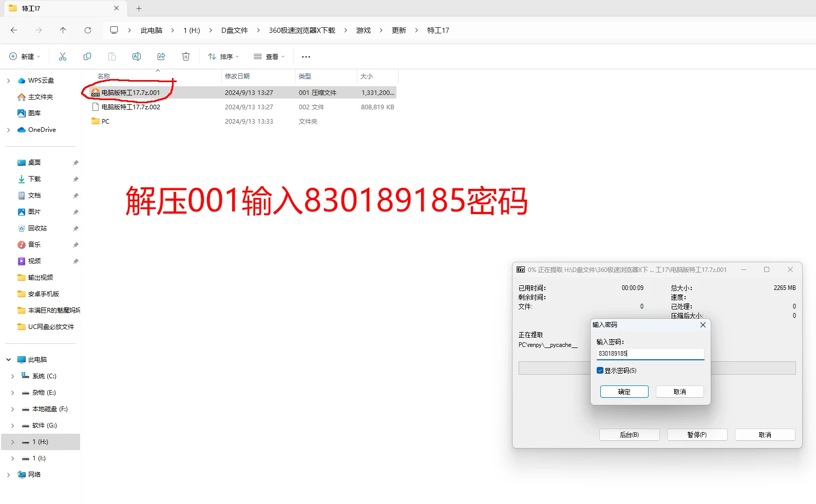Confirm password with 确定 button
816x504 pixels.
click(x=624, y=392)
